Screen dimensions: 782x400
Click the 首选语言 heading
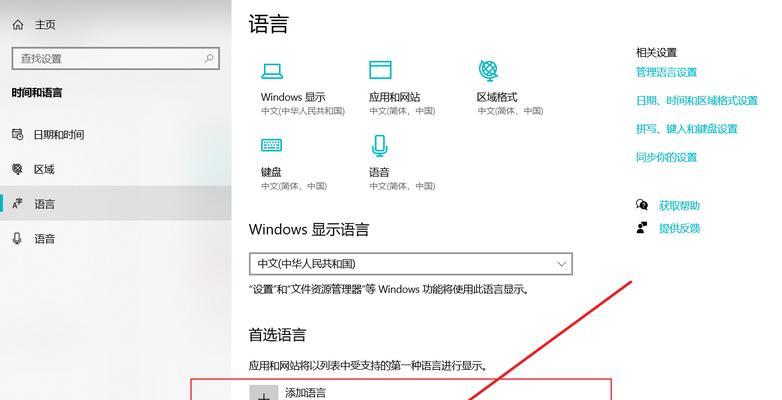point(277,335)
